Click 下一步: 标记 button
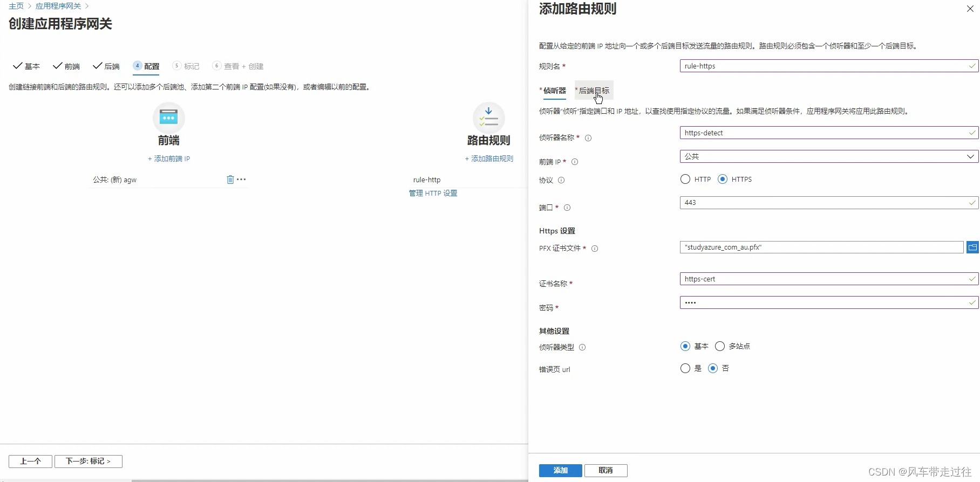 [x=88, y=462]
